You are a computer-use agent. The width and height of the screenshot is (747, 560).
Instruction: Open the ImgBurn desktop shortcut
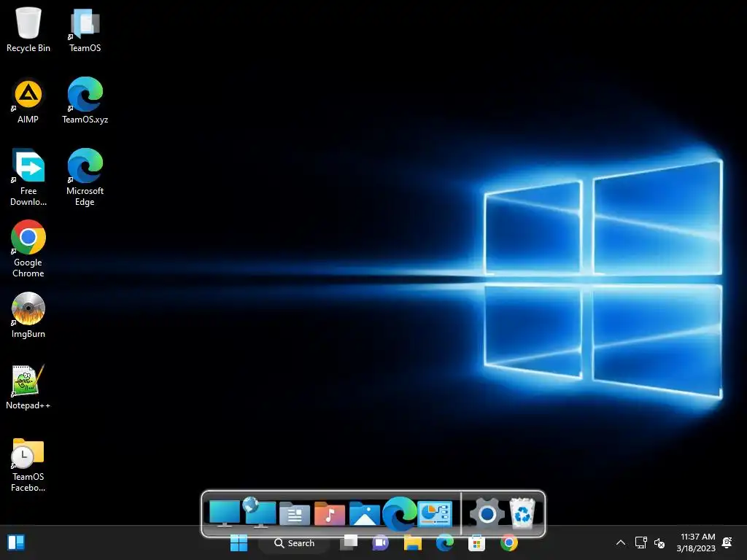(x=28, y=315)
